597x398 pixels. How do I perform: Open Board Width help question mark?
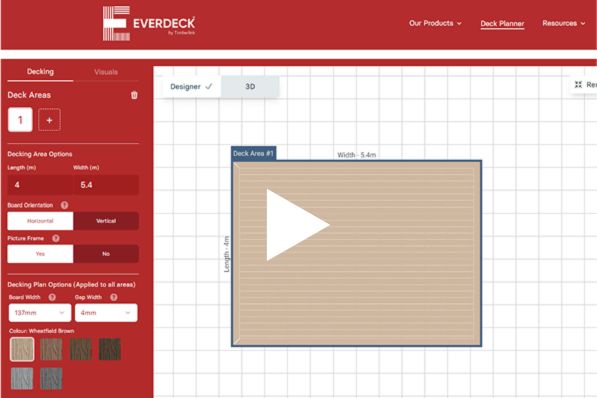52,297
